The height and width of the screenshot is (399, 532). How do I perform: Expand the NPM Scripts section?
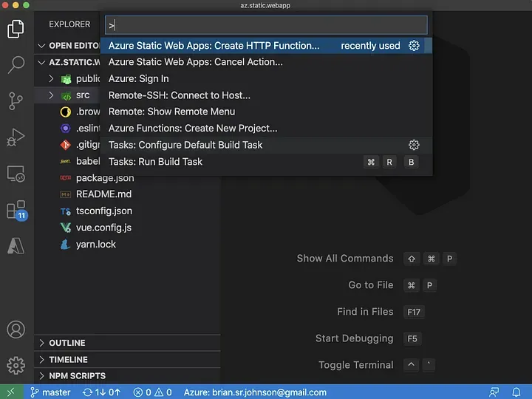pyautogui.click(x=127, y=375)
